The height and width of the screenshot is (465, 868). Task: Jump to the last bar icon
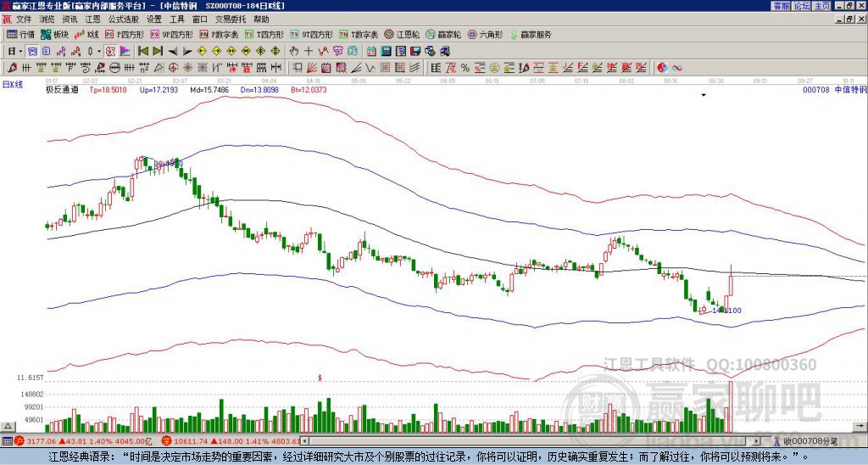point(158,51)
